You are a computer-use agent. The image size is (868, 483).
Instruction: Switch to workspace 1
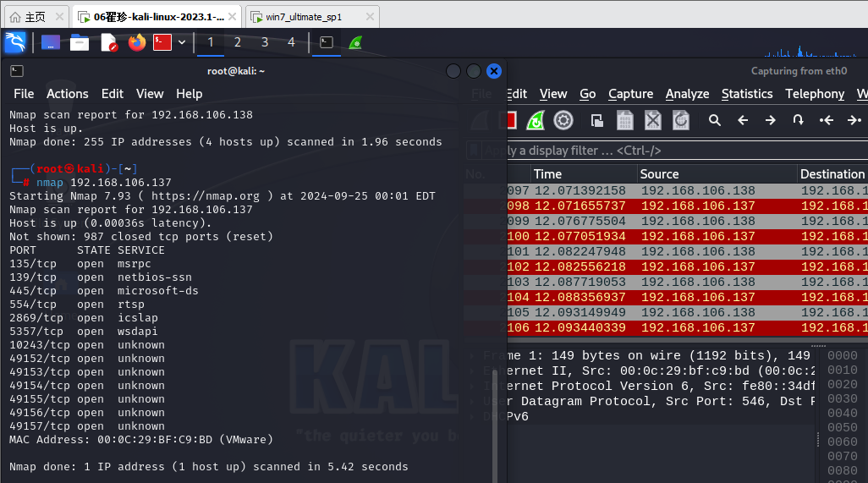click(x=211, y=42)
